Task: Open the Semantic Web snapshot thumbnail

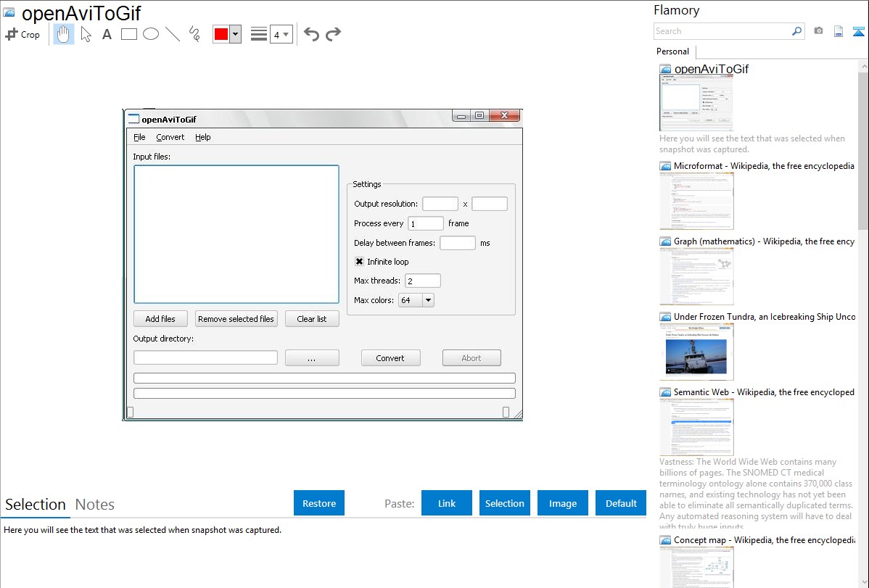Action: [x=696, y=427]
